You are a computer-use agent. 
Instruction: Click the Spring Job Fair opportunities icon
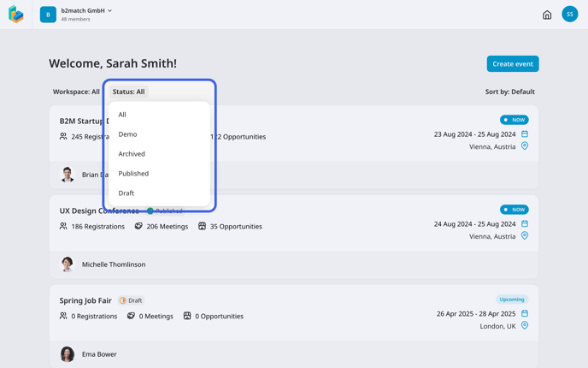click(187, 316)
